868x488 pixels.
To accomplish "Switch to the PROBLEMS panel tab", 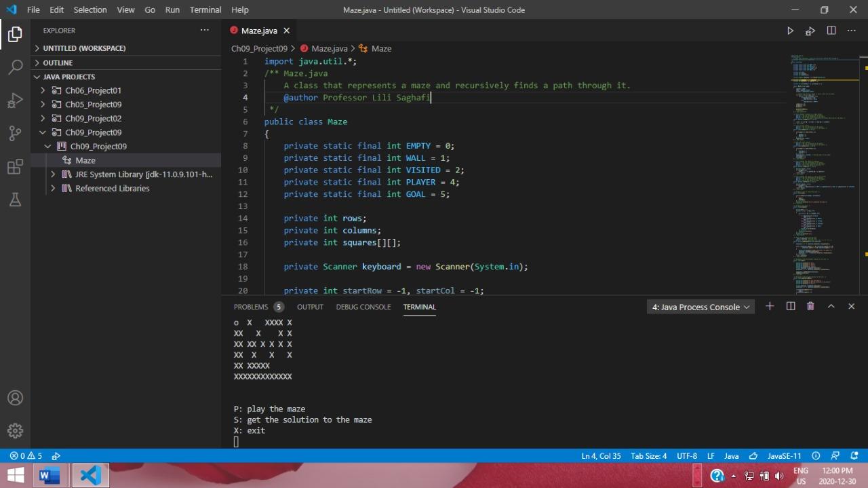I will pyautogui.click(x=258, y=307).
